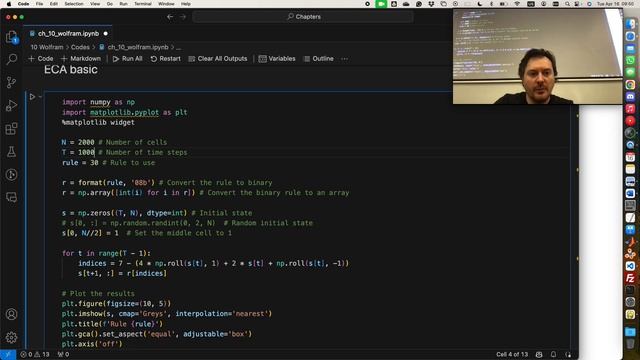This screenshot has width=640, height=360.
Task: Click the '%matplotlib widget' line
Action: click(x=98, y=122)
